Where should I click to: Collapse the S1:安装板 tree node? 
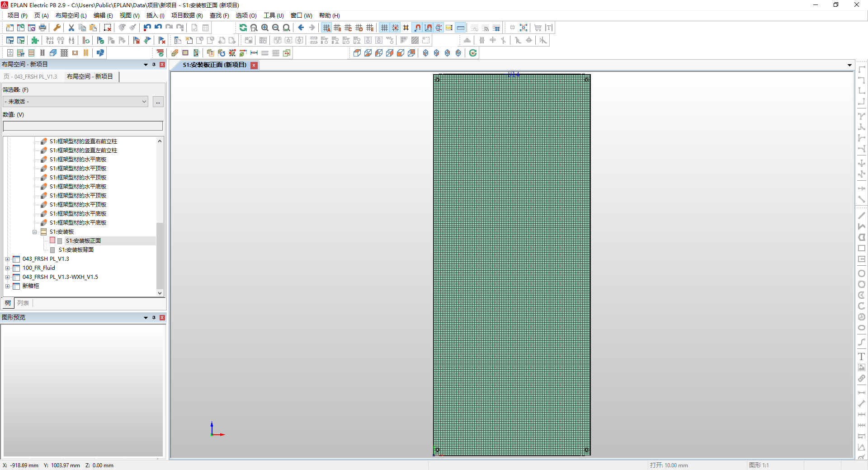pyautogui.click(x=35, y=232)
